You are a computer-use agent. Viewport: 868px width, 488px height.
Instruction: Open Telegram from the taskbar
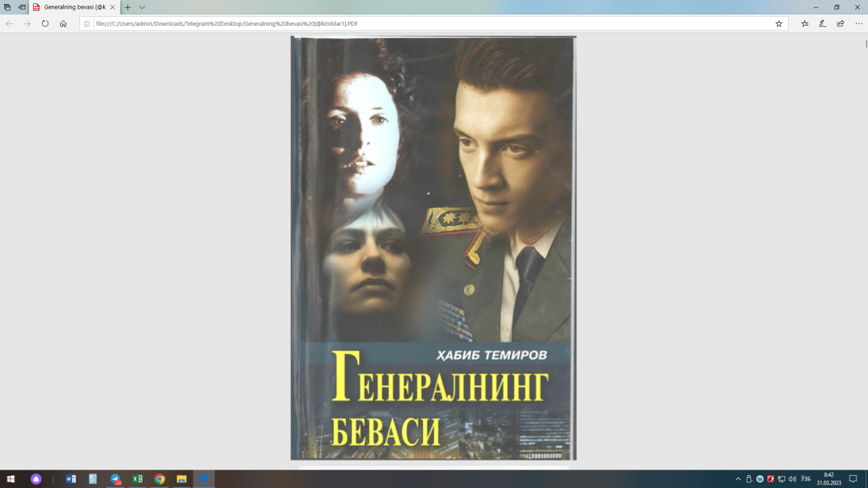114,479
